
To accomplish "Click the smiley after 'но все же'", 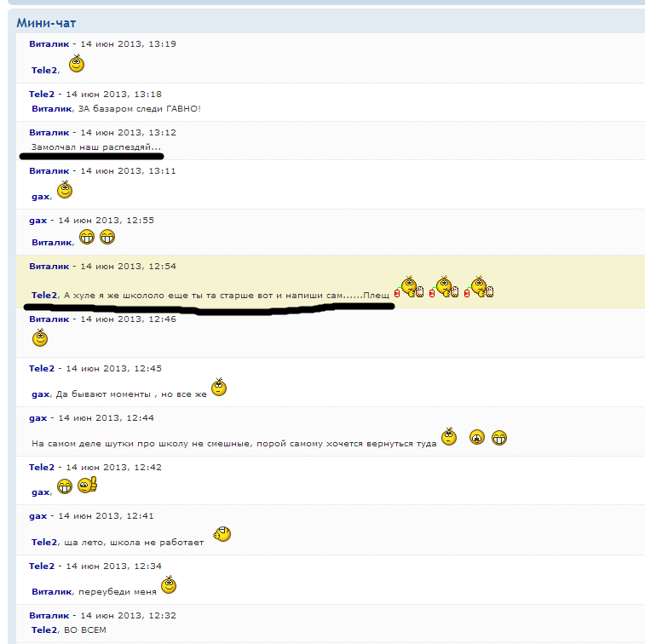I will click(219, 387).
